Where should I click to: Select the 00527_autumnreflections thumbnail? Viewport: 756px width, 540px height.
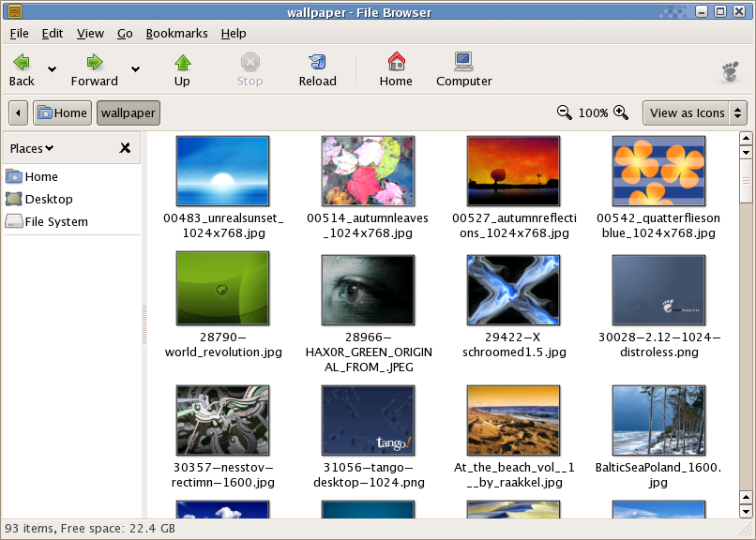pyautogui.click(x=513, y=171)
